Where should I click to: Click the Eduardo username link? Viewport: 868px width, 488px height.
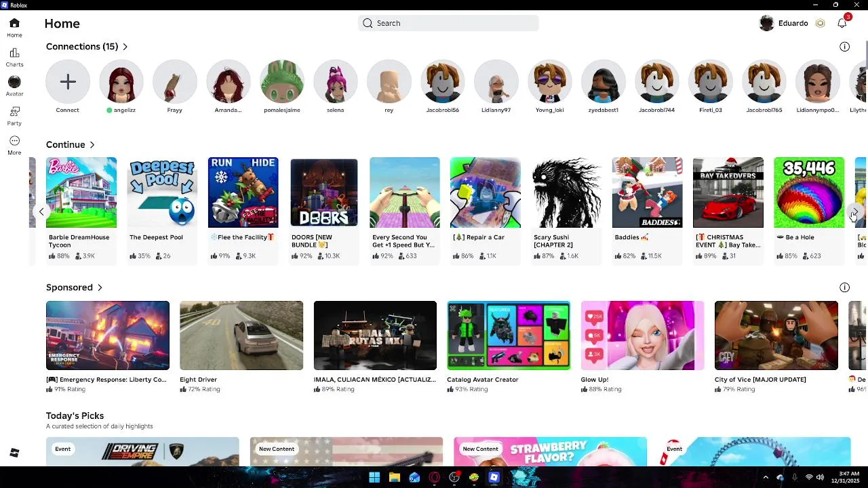tap(793, 23)
